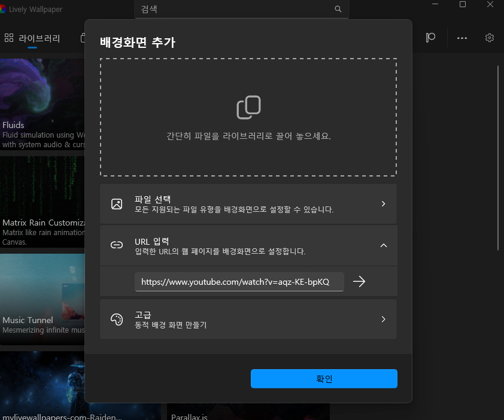Image resolution: width=504 pixels, height=420 pixels.
Task: Open the ellipsis more-options menu
Action: click(462, 38)
